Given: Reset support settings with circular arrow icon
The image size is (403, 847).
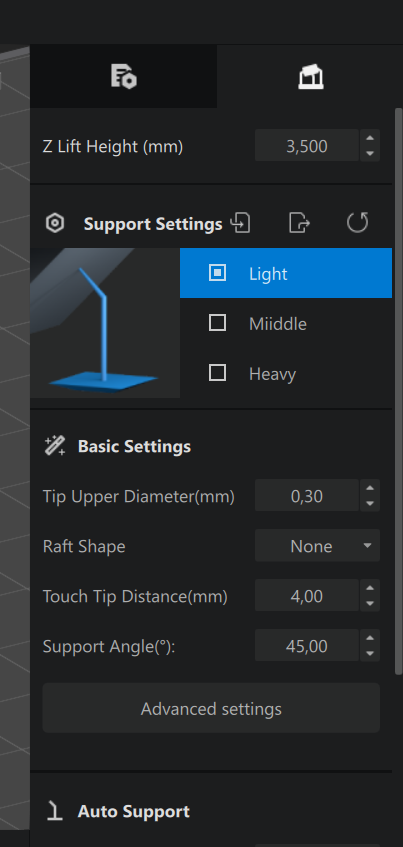Looking at the screenshot, I should pos(357,223).
